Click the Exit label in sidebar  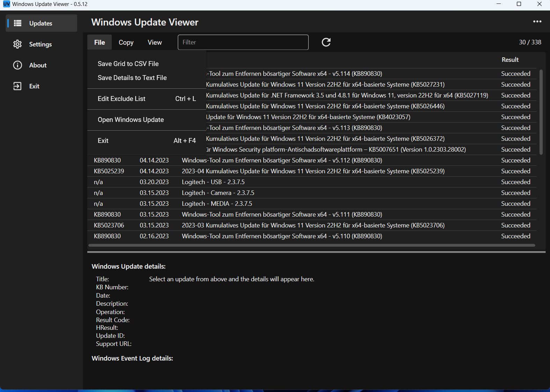(x=34, y=86)
